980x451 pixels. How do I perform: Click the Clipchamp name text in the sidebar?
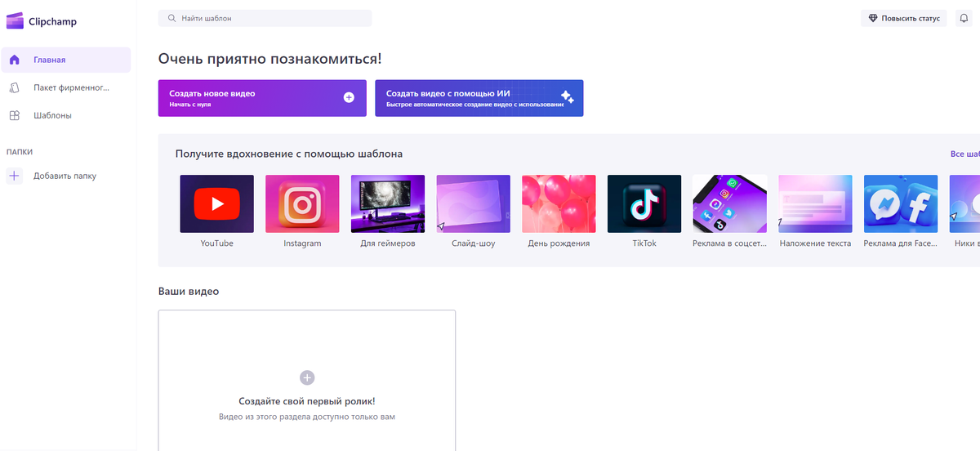click(52, 22)
